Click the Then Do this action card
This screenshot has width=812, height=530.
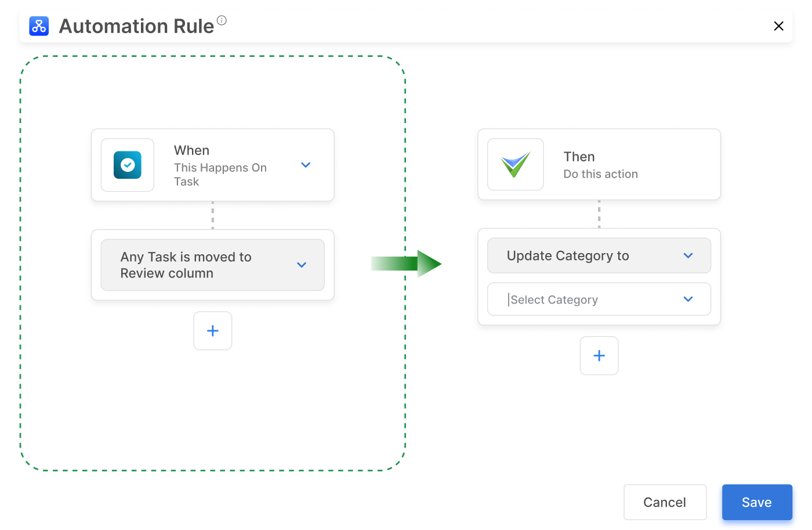tap(600, 164)
